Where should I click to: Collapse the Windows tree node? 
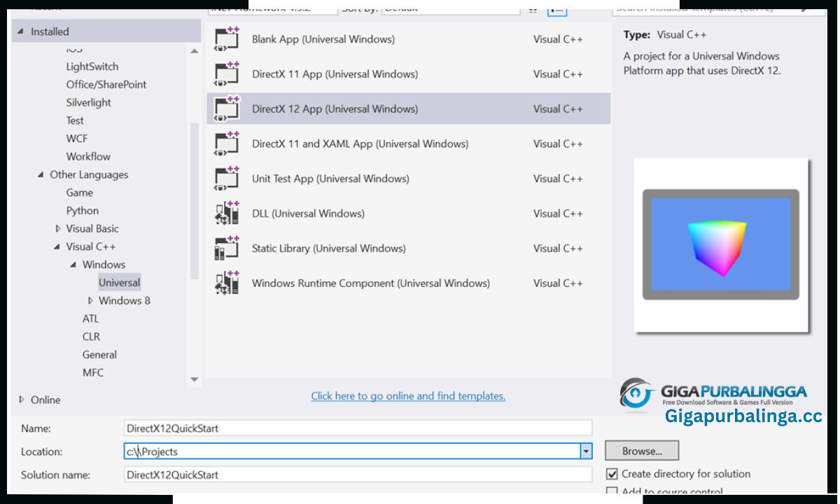click(73, 265)
